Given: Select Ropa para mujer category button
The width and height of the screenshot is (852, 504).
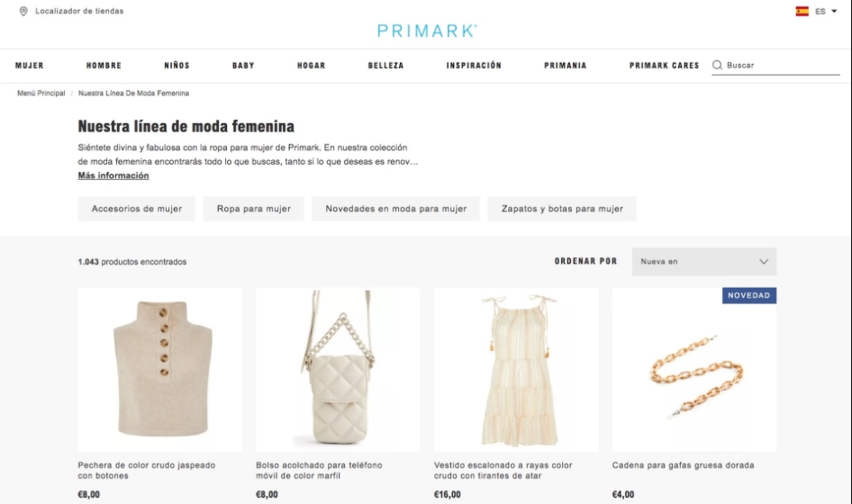Looking at the screenshot, I should [253, 209].
